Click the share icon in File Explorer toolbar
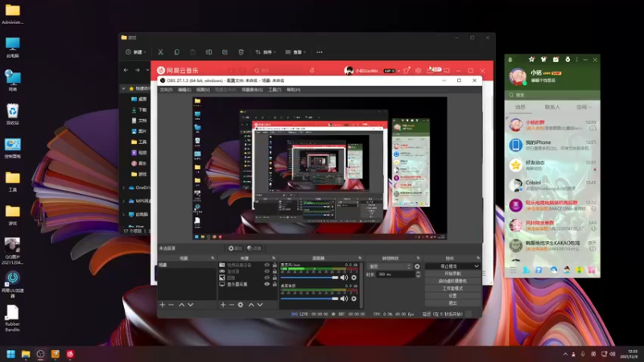This screenshot has height=362, width=644. tap(225, 52)
